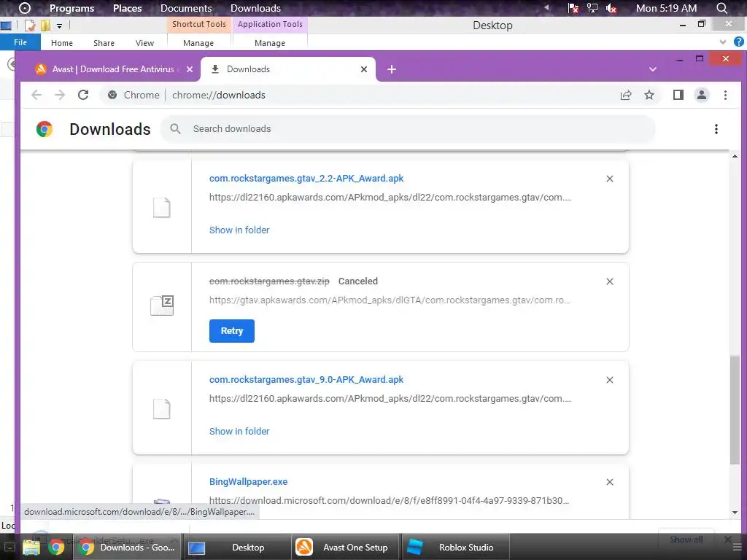Open the Chrome profile avatar
The width and height of the screenshot is (747, 560).
702,95
